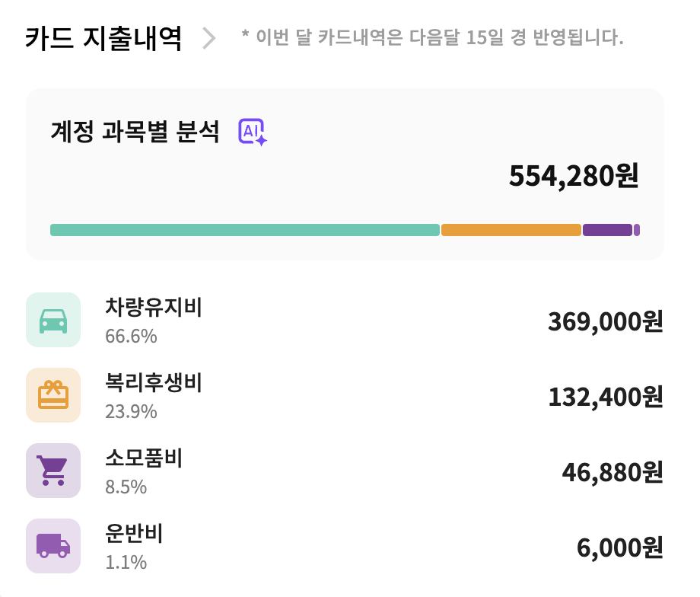700x597 pixels.
Task: Click the purple shopping cart icon for 소모품비
Action: 53,471
